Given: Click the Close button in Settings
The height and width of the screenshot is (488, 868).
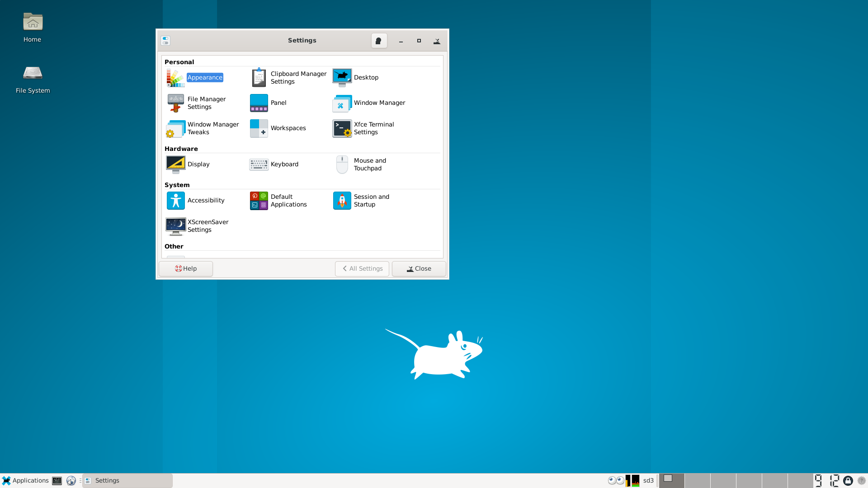Looking at the screenshot, I should (419, 269).
